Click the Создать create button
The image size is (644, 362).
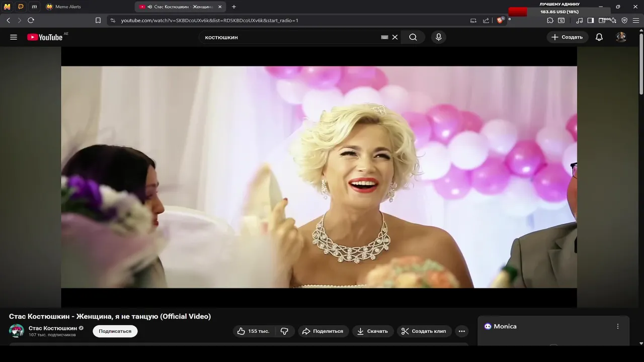click(568, 37)
